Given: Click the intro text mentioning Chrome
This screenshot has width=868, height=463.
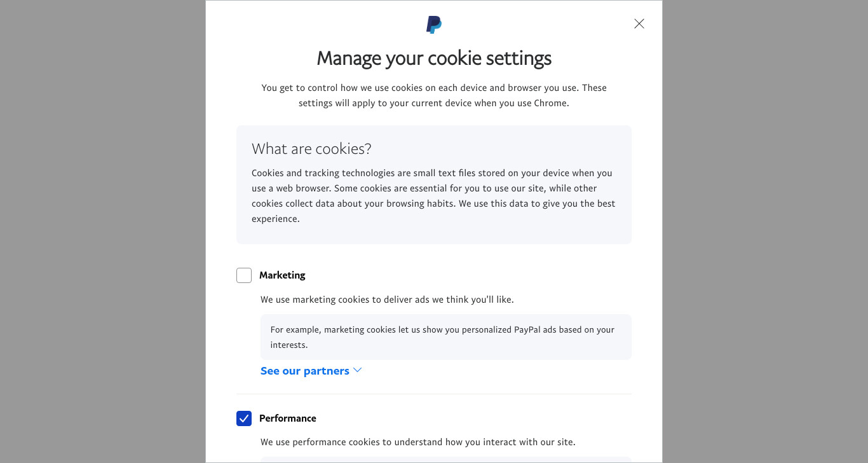Looking at the screenshot, I should [x=434, y=95].
